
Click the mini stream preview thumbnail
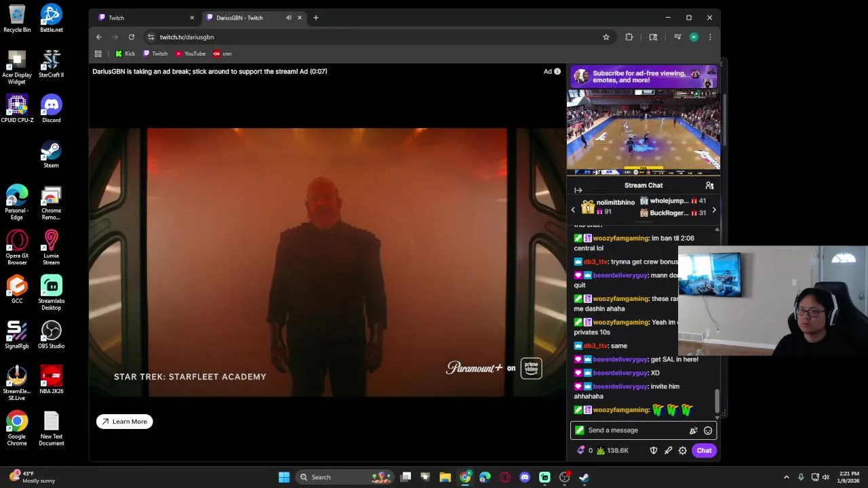pyautogui.click(x=644, y=132)
